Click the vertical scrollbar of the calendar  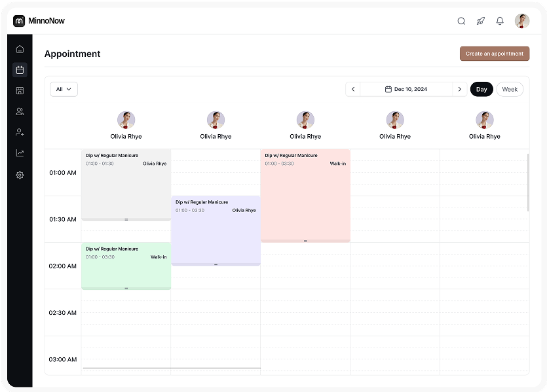(528, 182)
